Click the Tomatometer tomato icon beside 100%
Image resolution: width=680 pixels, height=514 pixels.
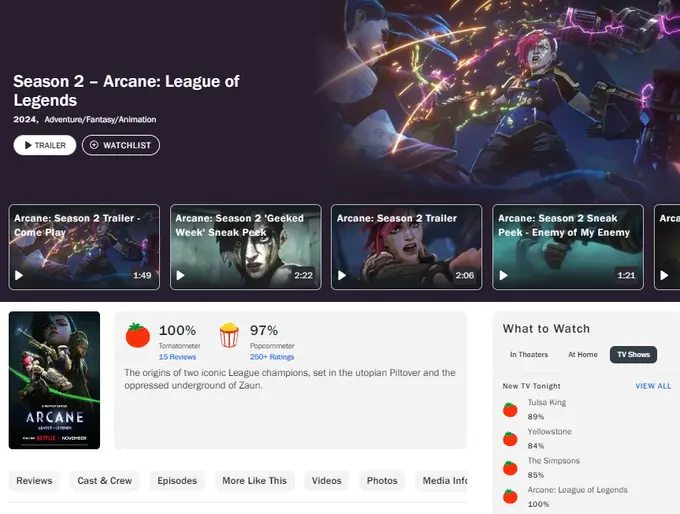[x=138, y=335]
